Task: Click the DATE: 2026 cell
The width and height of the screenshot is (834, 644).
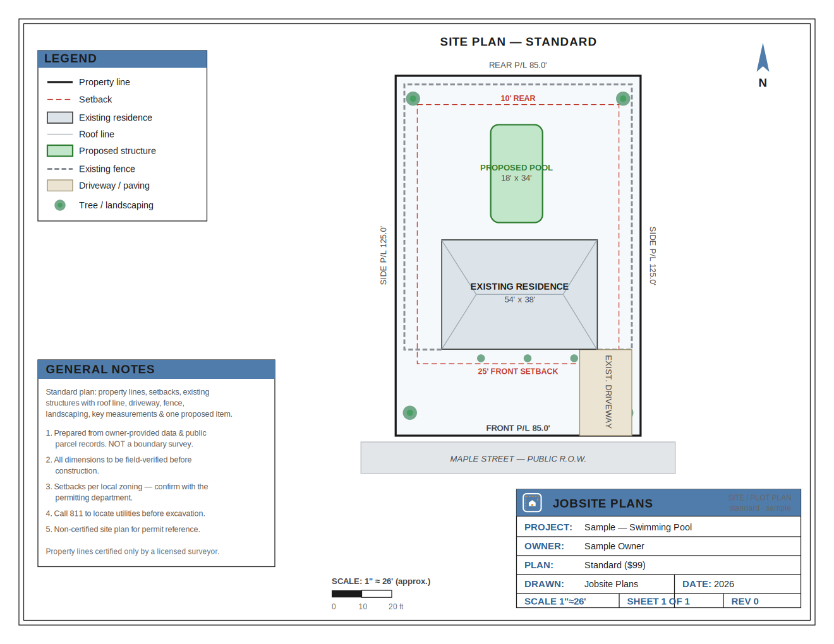Action: tap(737, 584)
